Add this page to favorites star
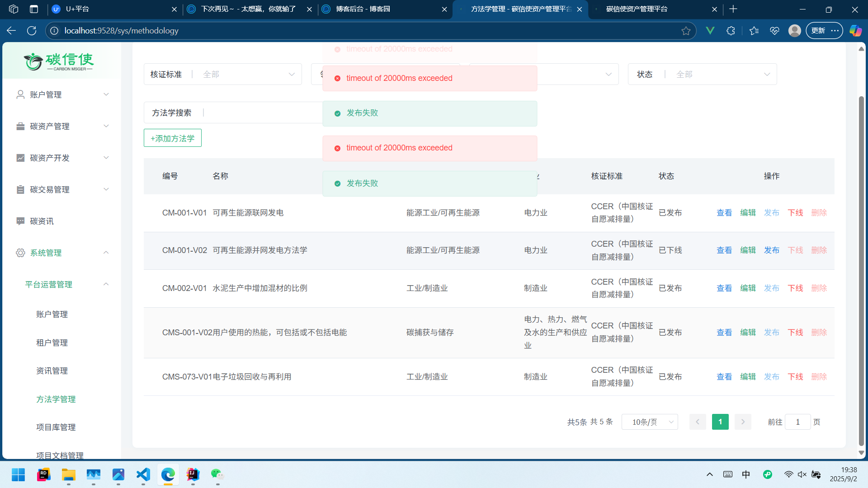Screen dimensions: 868x488 (686, 31)
